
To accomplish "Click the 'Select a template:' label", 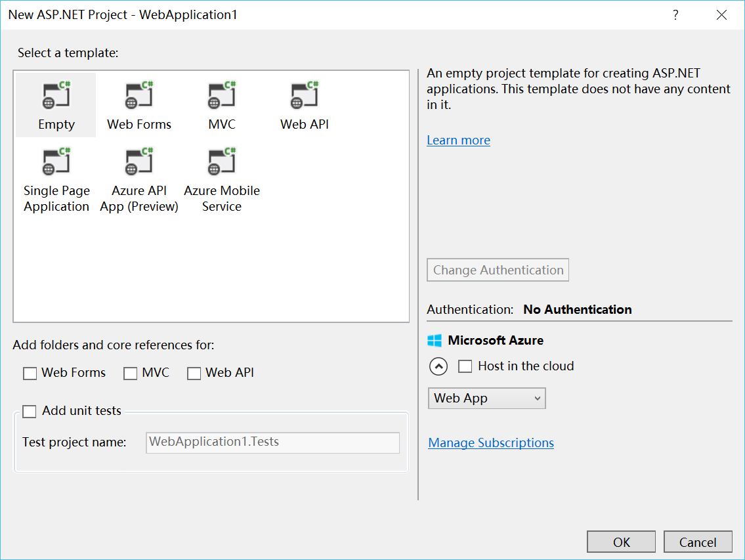I will (x=68, y=53).
